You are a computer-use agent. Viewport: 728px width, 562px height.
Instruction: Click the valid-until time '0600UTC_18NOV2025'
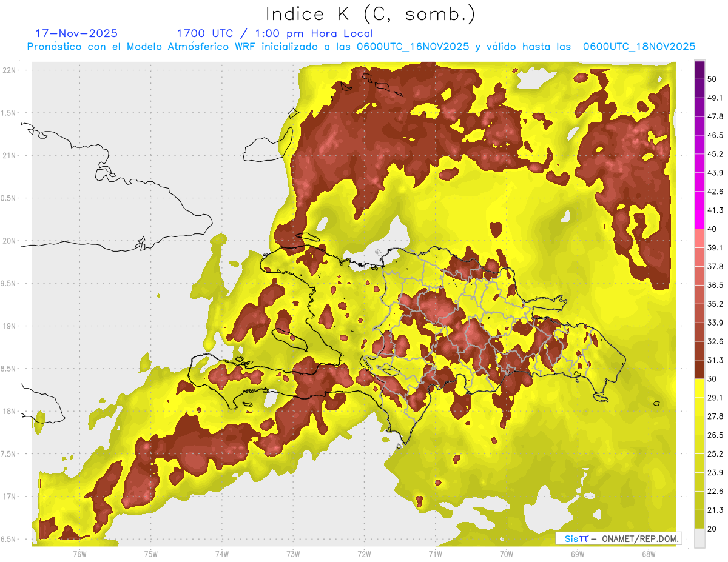pyautogui.click(x=639, y=47)
